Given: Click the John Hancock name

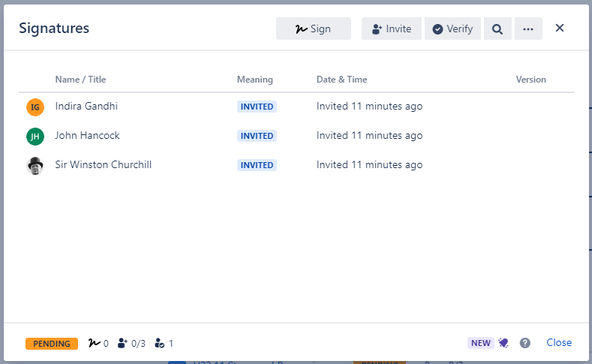Looking at the screenshot, I should click(87, 136).
